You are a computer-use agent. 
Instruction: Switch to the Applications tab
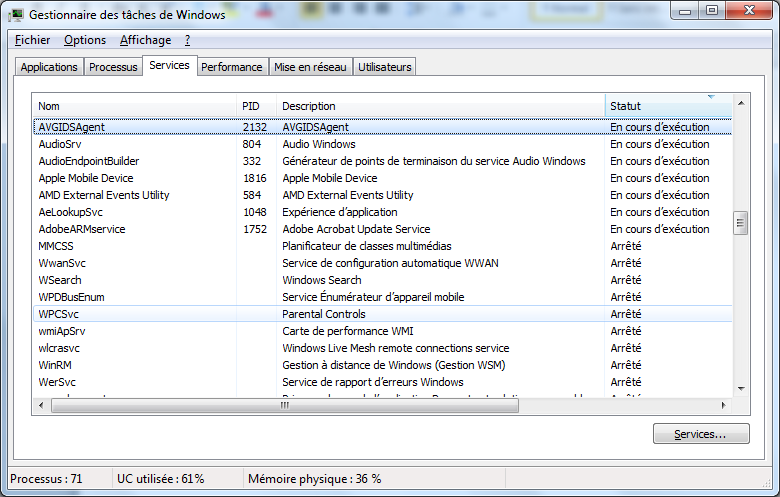coord(49,67)
